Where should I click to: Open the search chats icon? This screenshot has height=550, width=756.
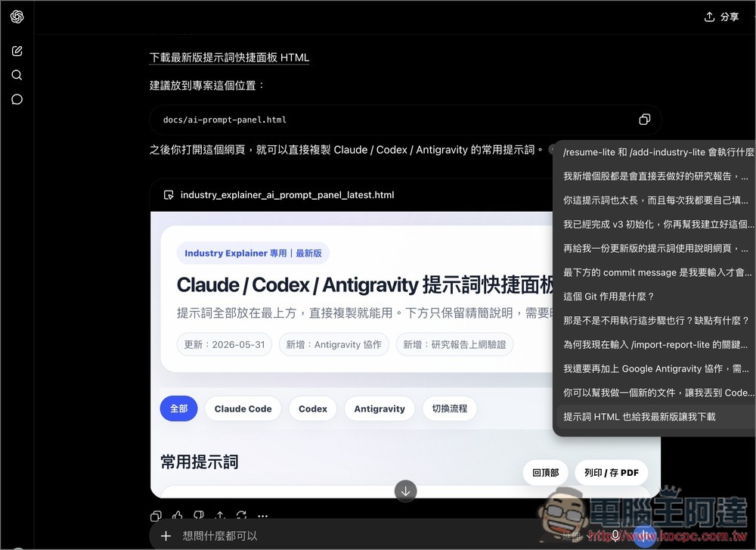tap(17, 75)
